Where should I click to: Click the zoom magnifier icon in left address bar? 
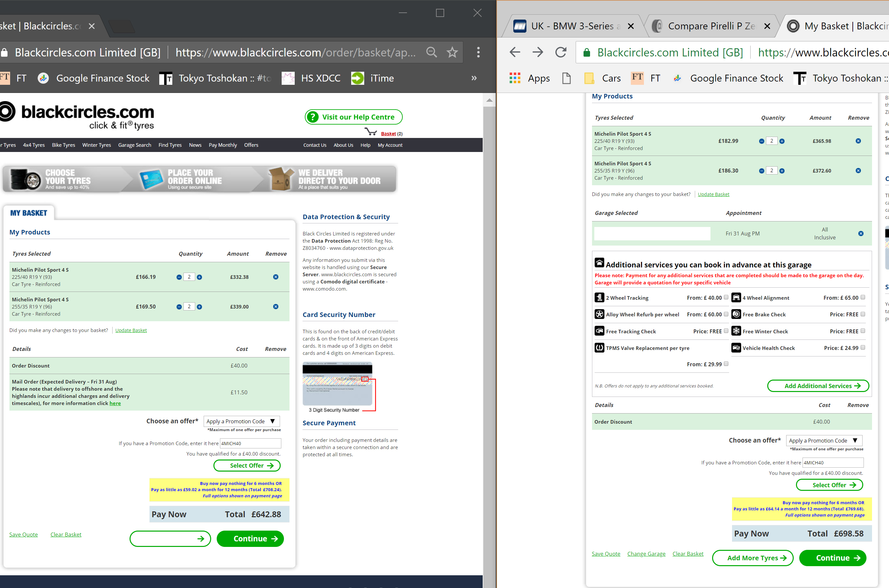click(431, 52)
